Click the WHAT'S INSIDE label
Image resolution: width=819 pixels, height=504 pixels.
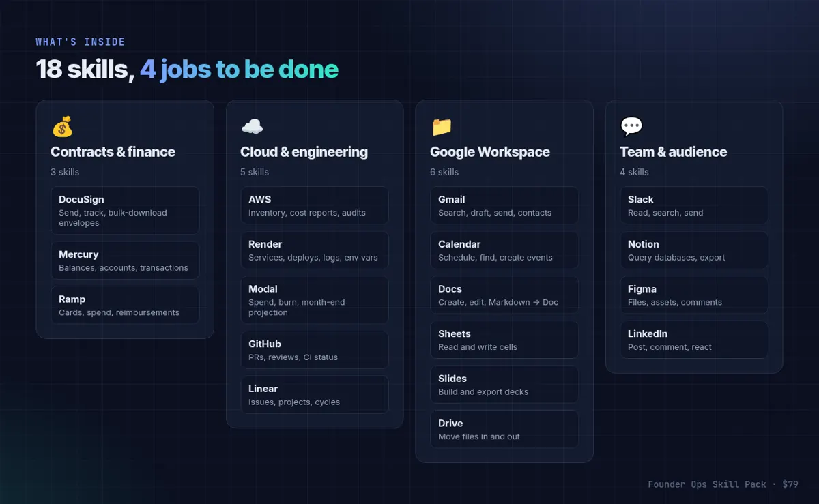pos(81,42)
